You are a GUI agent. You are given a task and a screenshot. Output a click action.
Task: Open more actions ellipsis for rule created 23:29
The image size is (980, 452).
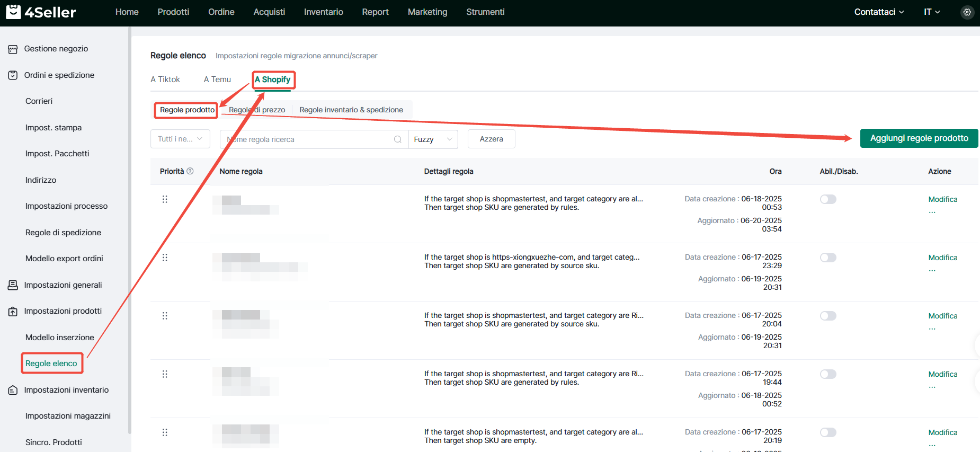click(932, 270)
